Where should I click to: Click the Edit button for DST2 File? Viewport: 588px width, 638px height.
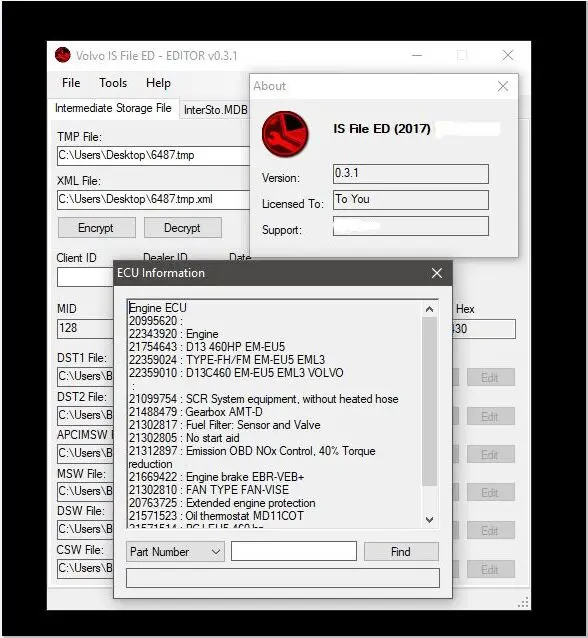(x=491, y=416)
